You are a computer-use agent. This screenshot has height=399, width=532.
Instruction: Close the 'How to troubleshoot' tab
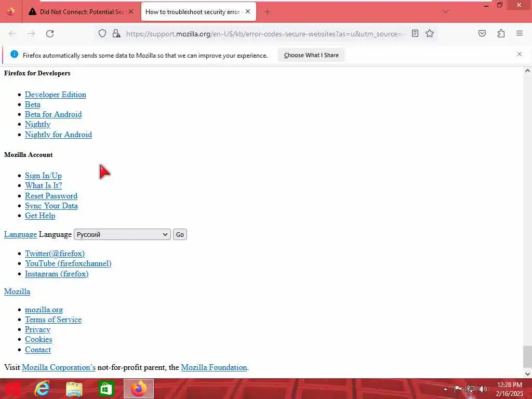(248, 11)
